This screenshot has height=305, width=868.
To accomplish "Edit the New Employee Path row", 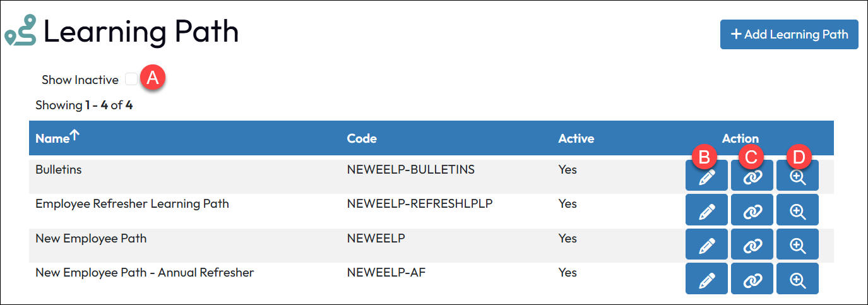I will [x=706, y=244].
